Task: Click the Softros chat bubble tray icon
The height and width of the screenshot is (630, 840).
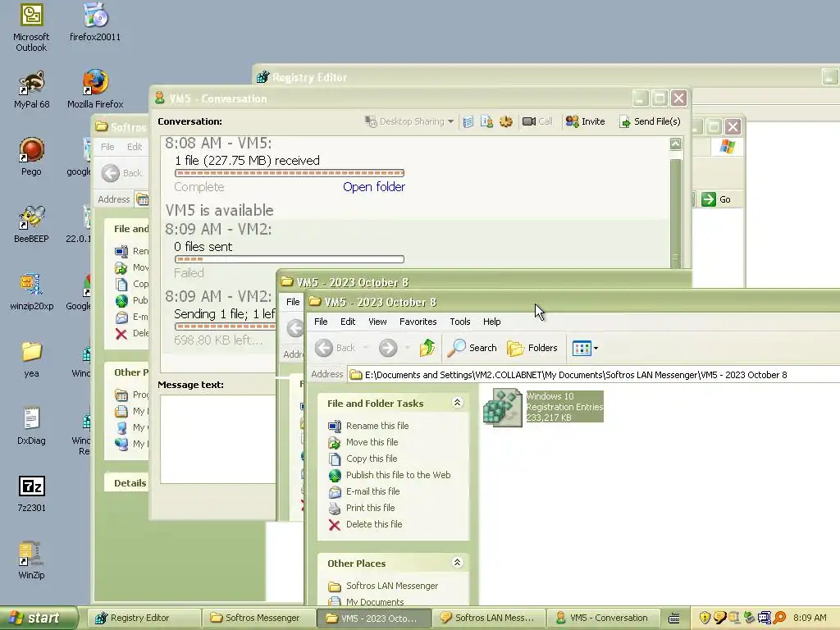Action: click(719, 619)
